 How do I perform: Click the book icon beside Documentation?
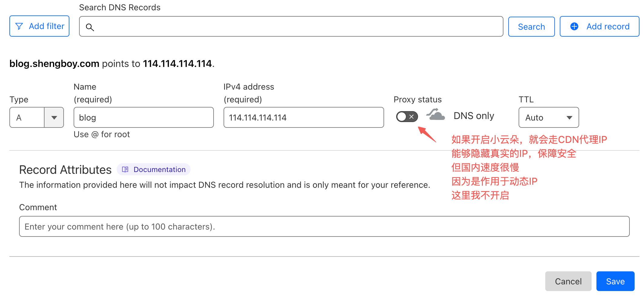(x=125, y=170)
